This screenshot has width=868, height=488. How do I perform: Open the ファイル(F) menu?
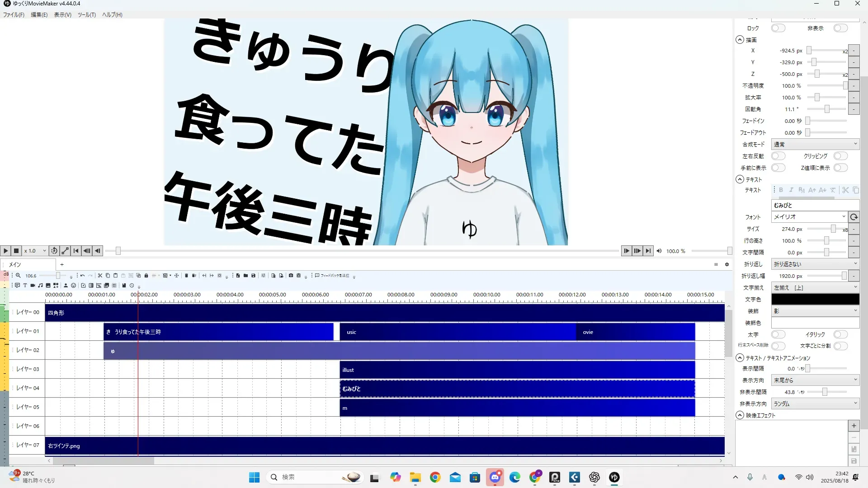pos(14,14)
